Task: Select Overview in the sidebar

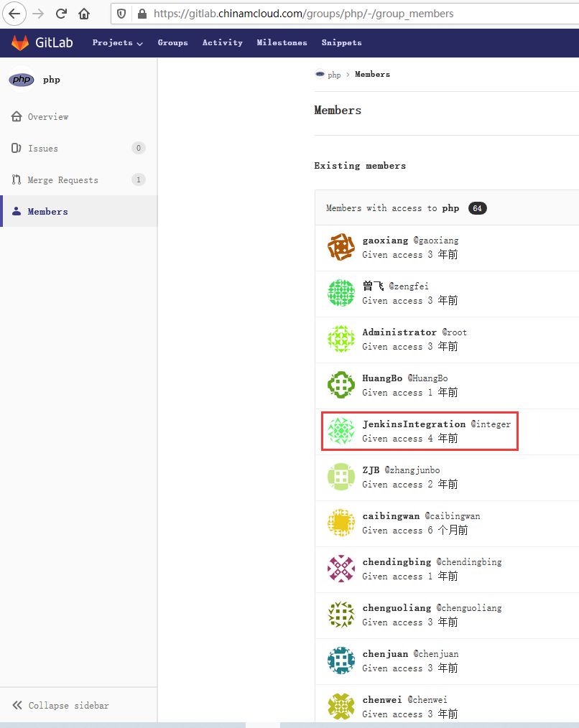Action: (x=78, y=116)
